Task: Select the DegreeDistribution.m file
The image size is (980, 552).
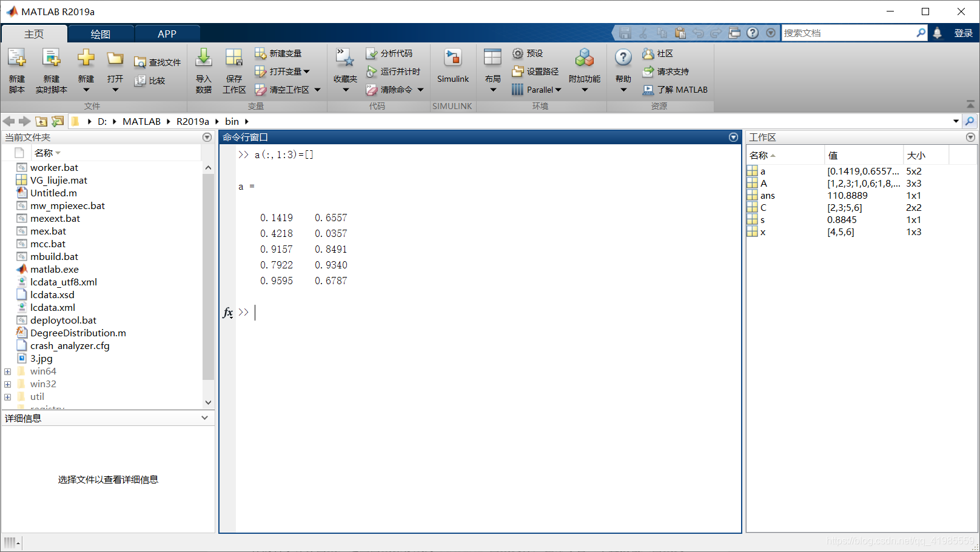Action: [78, 333]
